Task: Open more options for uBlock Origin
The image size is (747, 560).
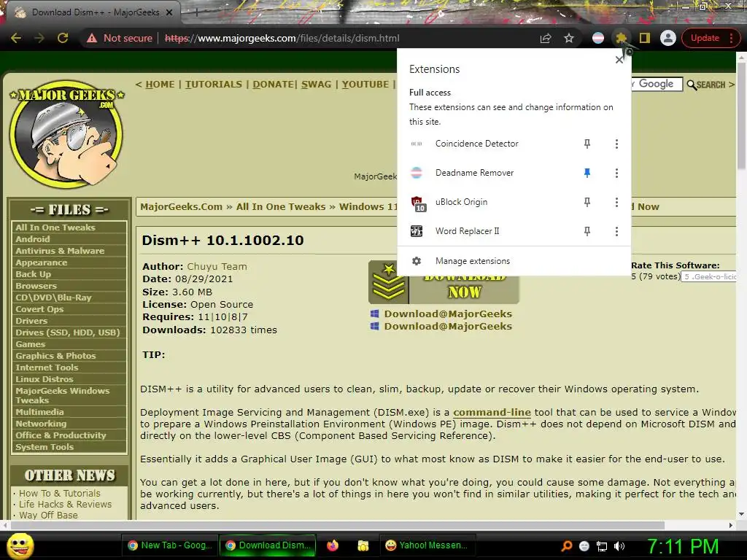Action: 616,202
